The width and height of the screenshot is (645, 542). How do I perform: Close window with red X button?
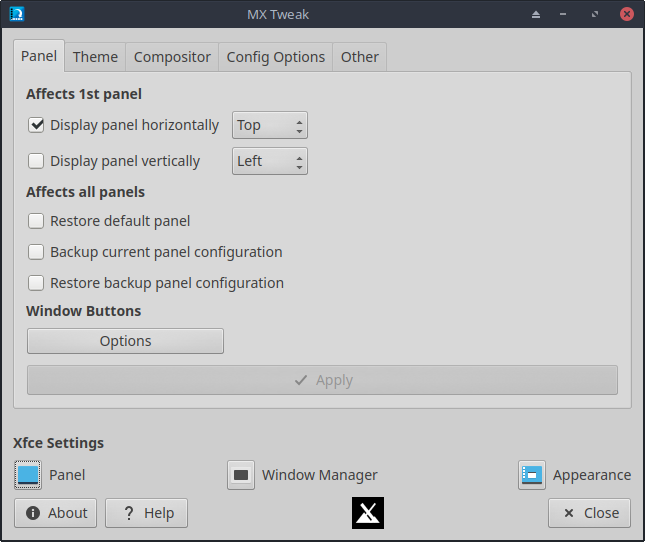pyautogui.click(x=627, y=14)
